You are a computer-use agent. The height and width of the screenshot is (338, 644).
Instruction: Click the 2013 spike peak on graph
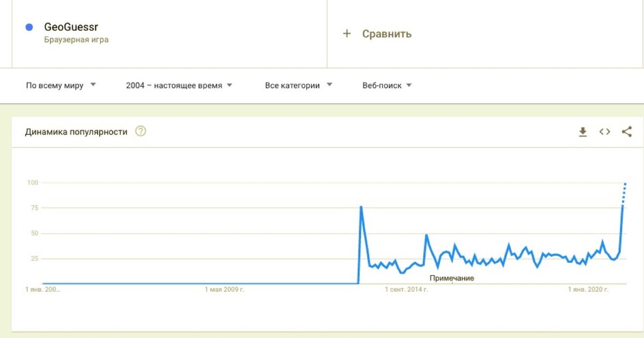[361, 207]
